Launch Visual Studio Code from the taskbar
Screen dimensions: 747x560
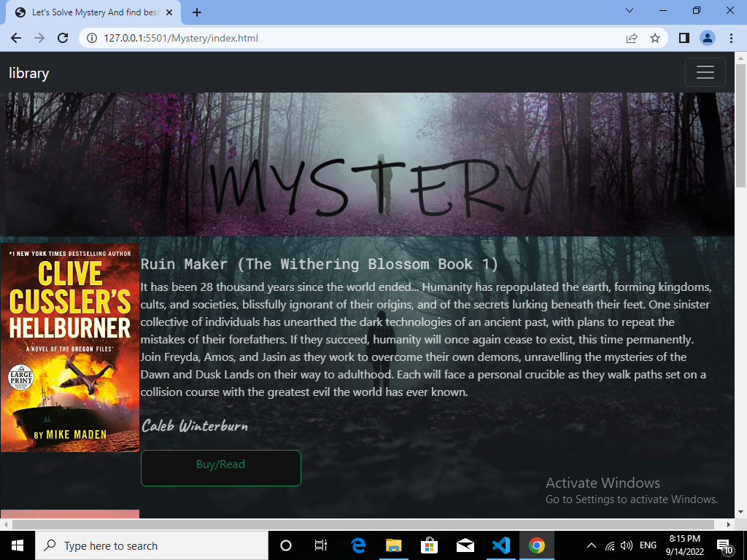tap(501, 545)
